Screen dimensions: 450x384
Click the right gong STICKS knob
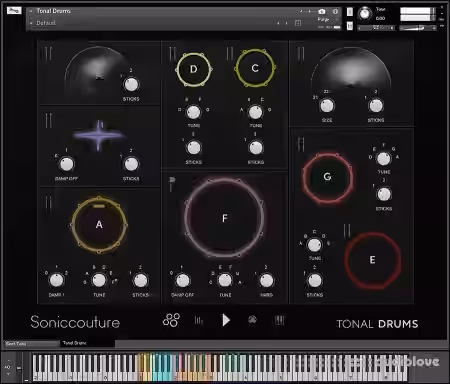coord(376,106)
